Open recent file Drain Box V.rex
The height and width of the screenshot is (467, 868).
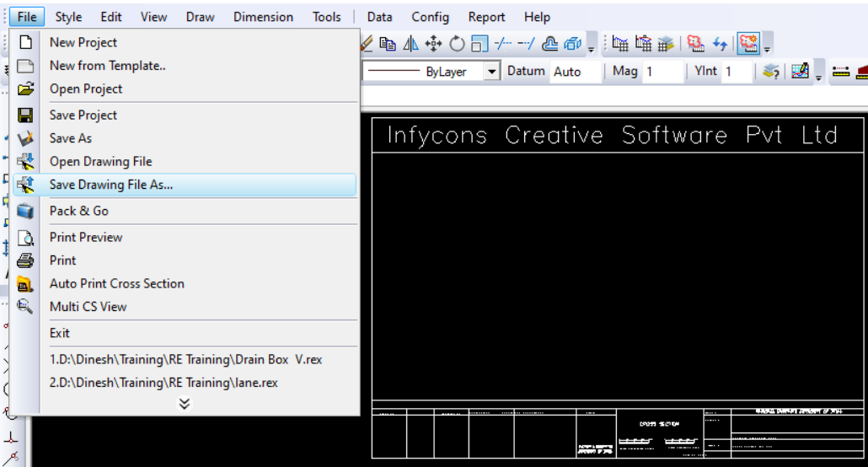185,359
